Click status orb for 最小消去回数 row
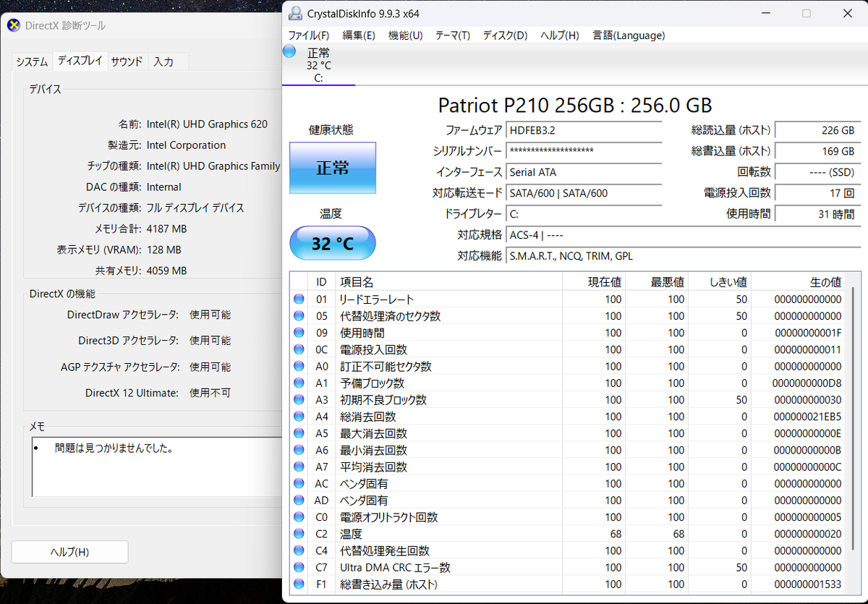The image size is (868, 604). [x=299, y=450]
